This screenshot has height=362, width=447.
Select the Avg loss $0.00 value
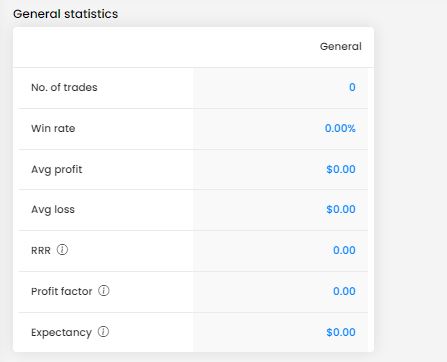point(341,209)
